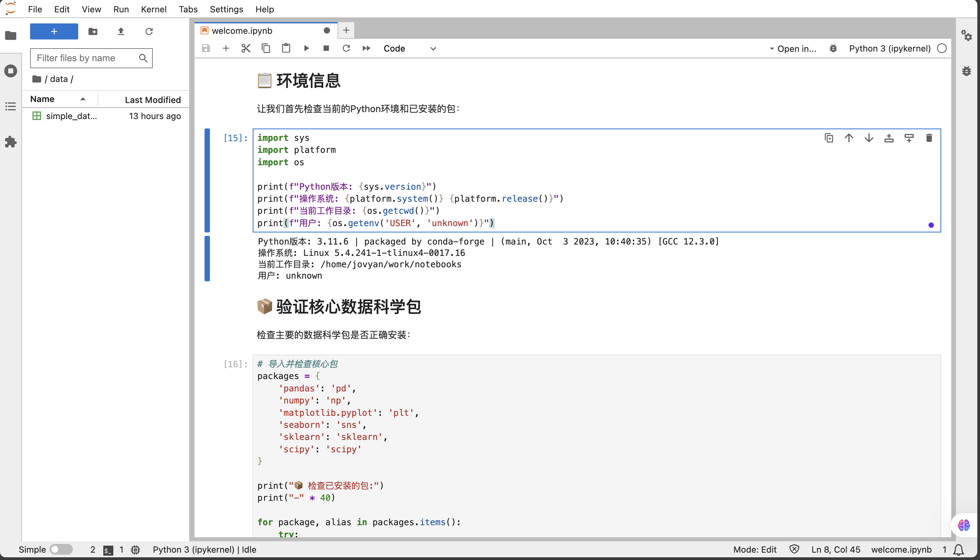
Task: Create a new folder in file browser
Action: click(93, 31)
